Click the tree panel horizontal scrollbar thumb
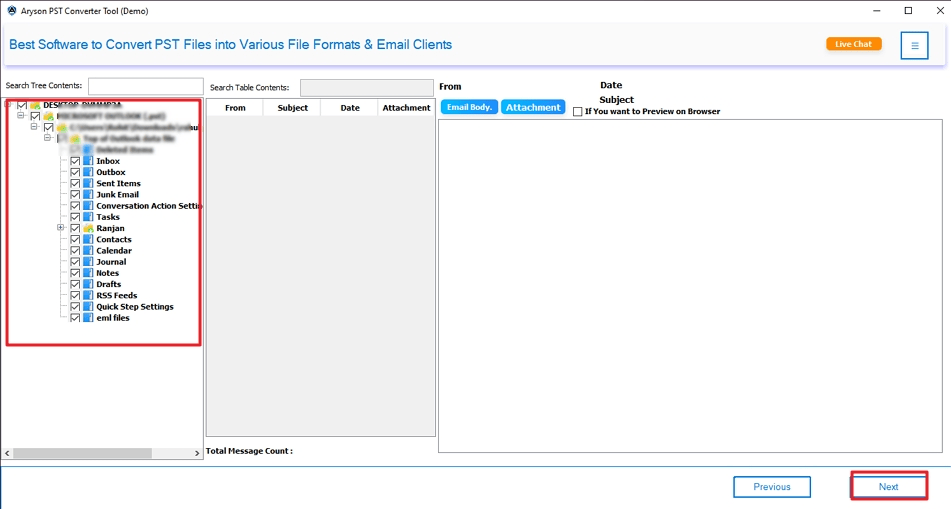Viewport: 951px width, 509px height. (82, 453)
